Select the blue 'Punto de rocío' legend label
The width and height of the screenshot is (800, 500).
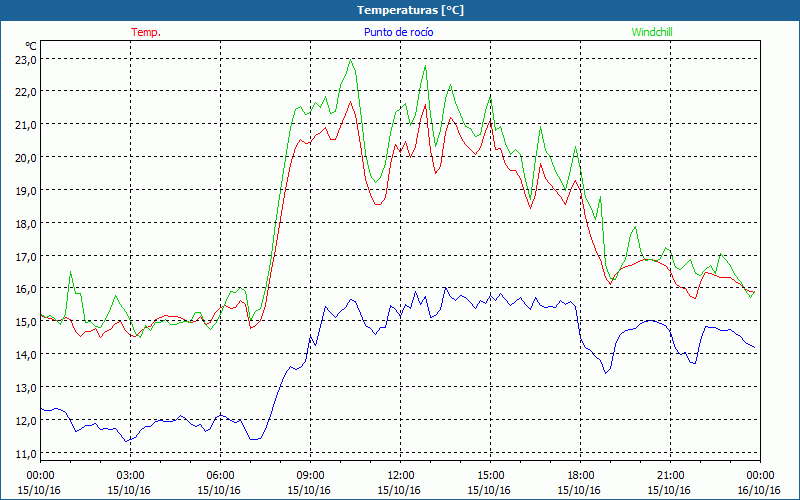point(398,32)
